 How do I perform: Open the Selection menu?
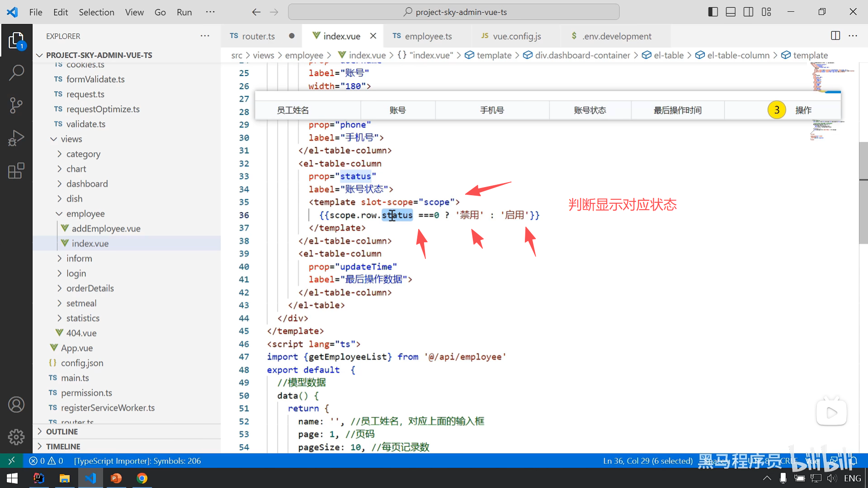[96, 12]
